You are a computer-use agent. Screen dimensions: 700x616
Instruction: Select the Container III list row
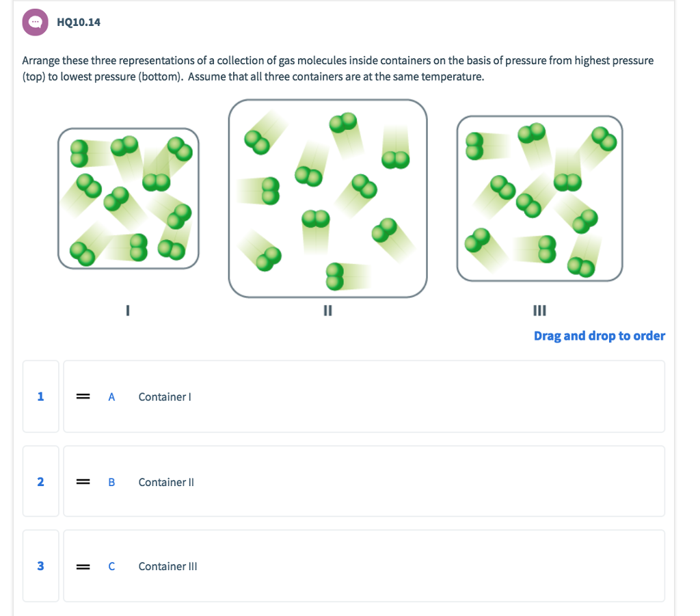pyautogui.click(x=363, y=566)
